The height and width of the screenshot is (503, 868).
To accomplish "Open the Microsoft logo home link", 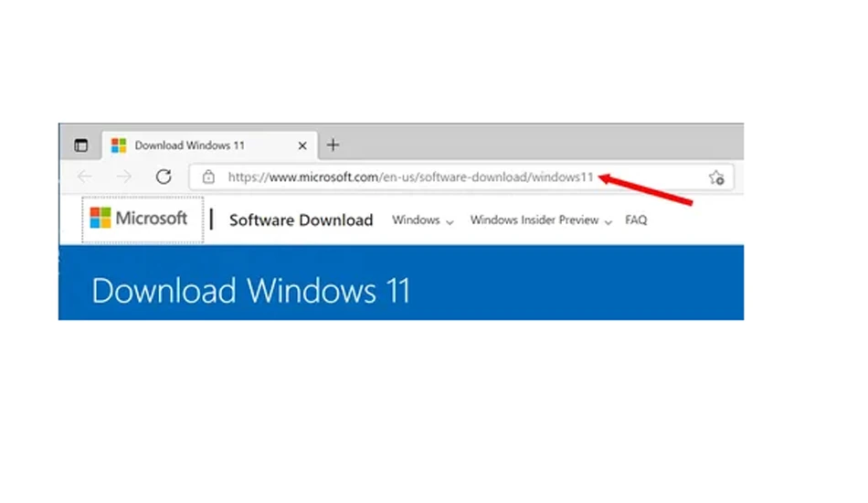I will click(143, 219).
